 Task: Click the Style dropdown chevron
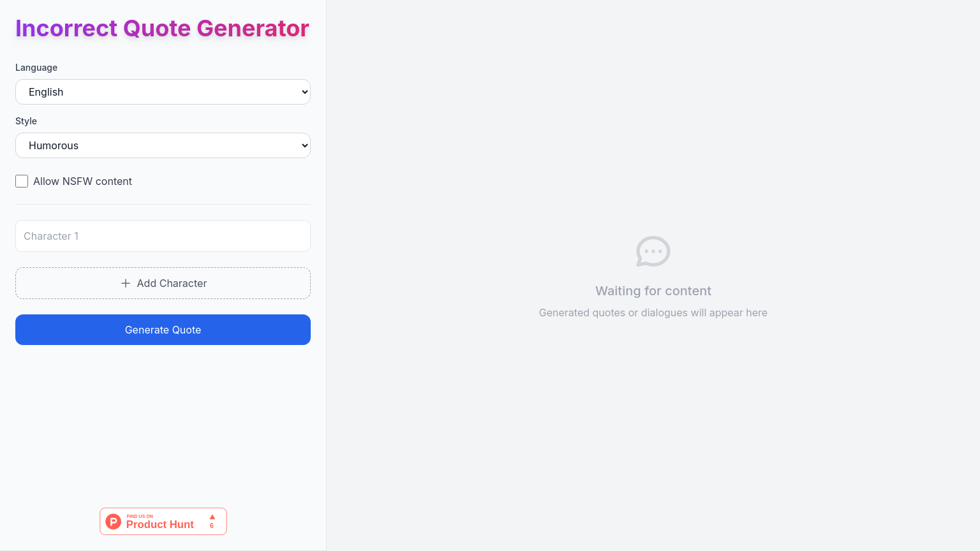303,145
